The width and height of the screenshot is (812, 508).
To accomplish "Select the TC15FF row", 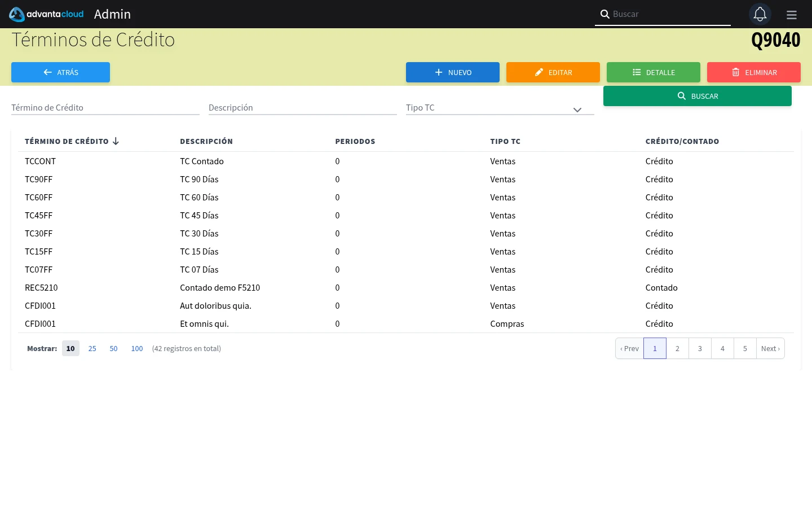I will coord(406,251).
